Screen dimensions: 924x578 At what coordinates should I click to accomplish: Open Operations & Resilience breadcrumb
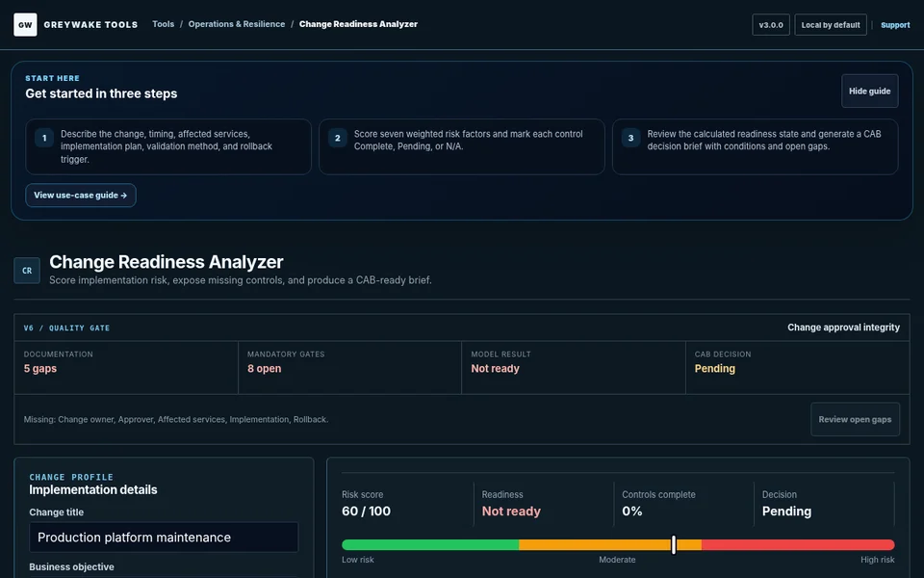coord(237,24)
